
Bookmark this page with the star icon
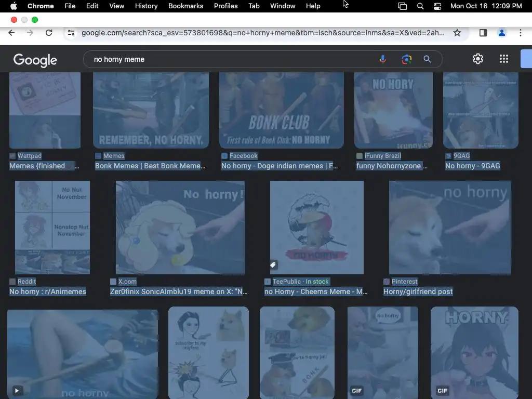click(x=457, y=33)
